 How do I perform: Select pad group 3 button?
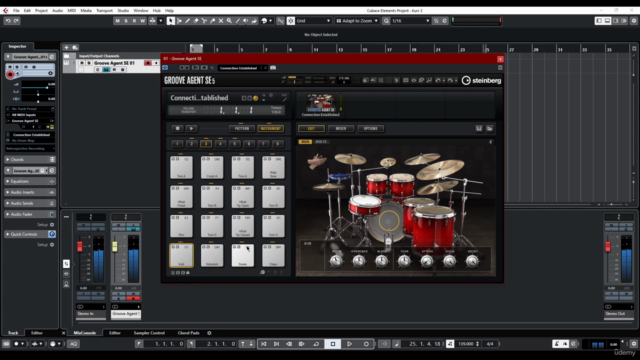coord(206,144)
